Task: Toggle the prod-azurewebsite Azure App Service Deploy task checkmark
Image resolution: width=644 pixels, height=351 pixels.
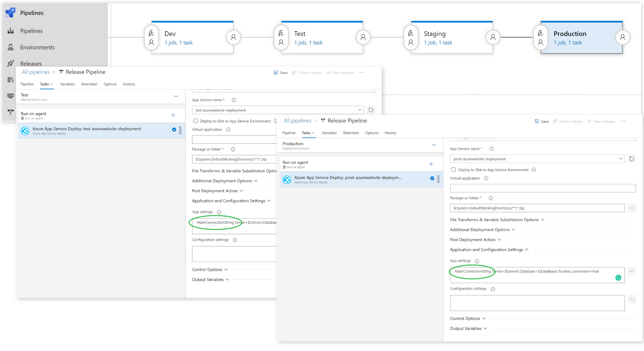Action: click(432, 178)
